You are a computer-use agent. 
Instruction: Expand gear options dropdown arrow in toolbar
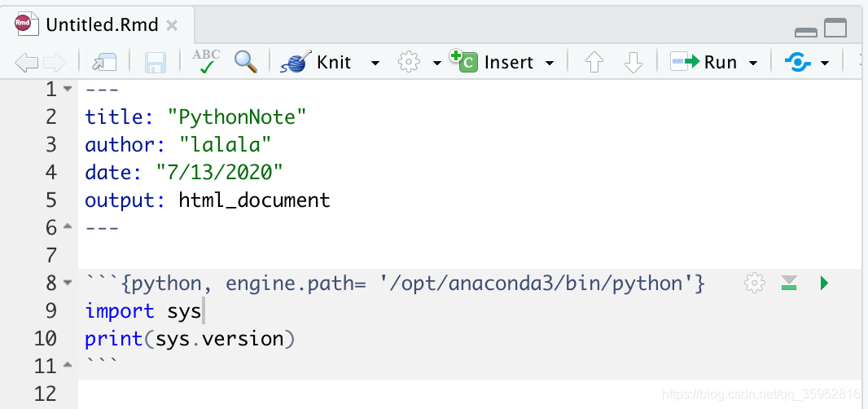[x=436, y=64]
